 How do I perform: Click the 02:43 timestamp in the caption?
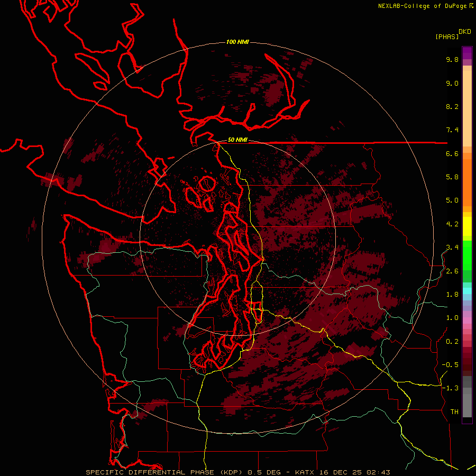(378, 472)
